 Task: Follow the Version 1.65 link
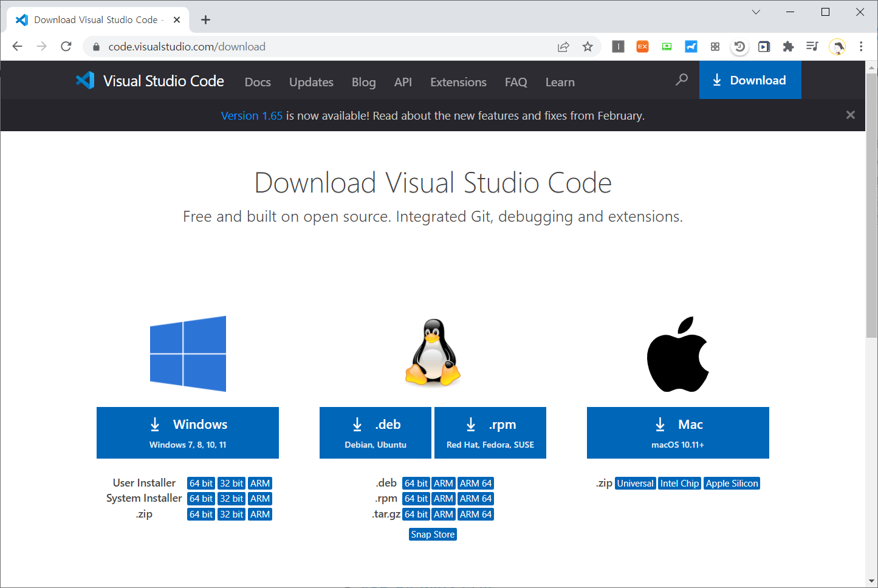pyautogui.click(x=252, y=115)
